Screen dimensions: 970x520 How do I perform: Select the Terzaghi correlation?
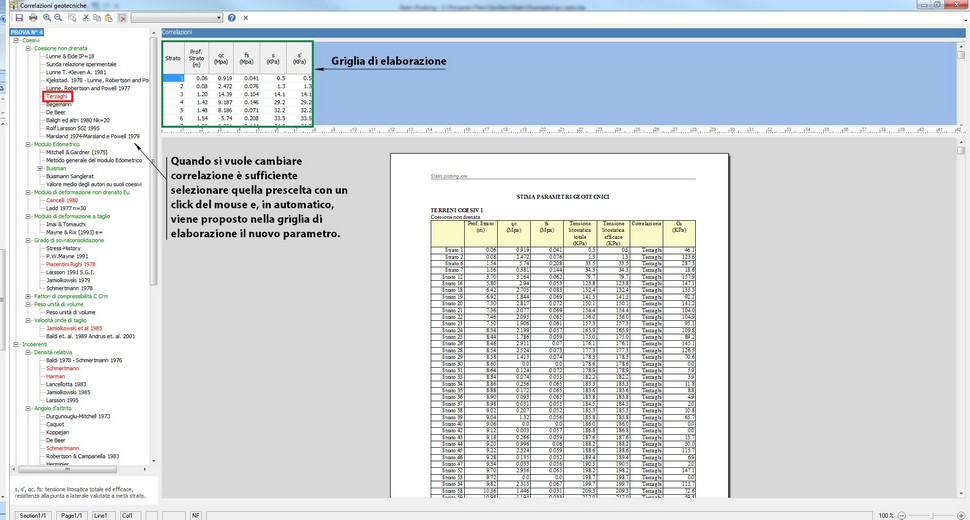coord(57,96)
